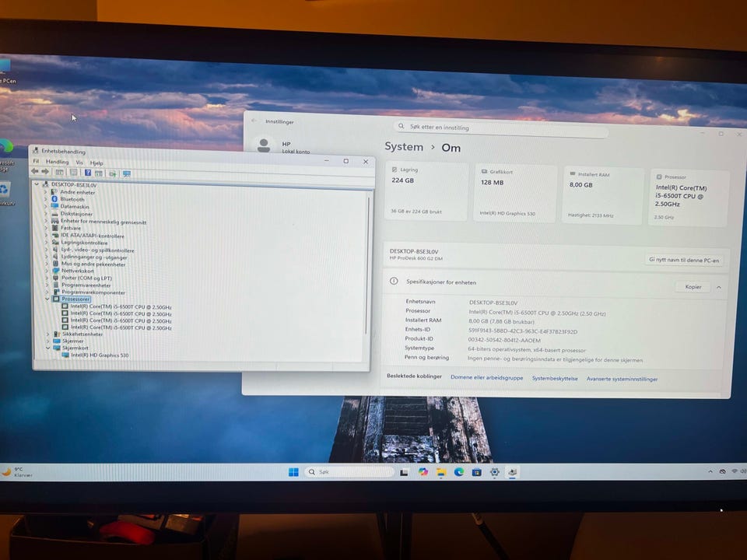Open File Explorer from the taskbar
This screenshot has width=747, height=560.
click(x=441, y=472)
